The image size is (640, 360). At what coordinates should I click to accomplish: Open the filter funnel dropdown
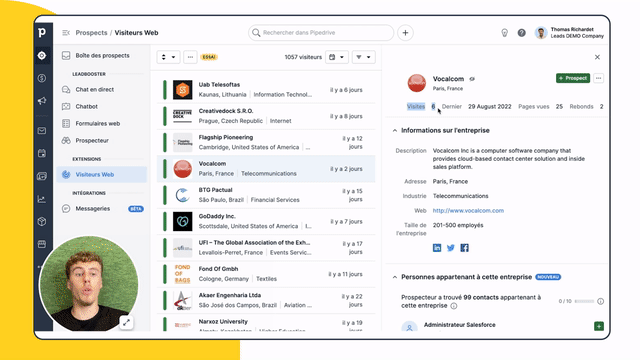pos(363,57)
